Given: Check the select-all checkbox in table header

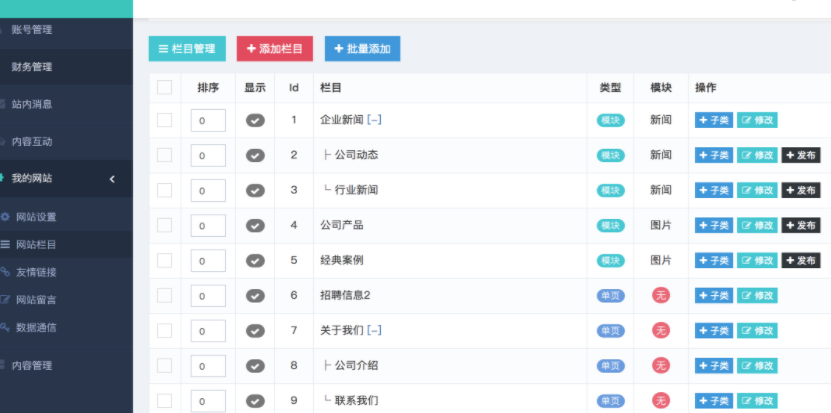Looking at the screenshot, I should (x=164, y=87).
